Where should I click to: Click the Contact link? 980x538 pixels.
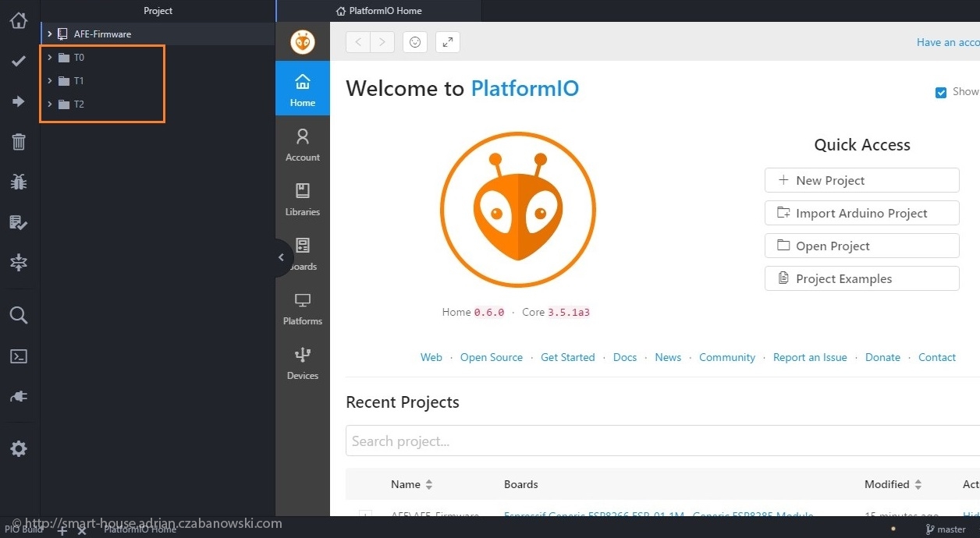coord(937,357)
